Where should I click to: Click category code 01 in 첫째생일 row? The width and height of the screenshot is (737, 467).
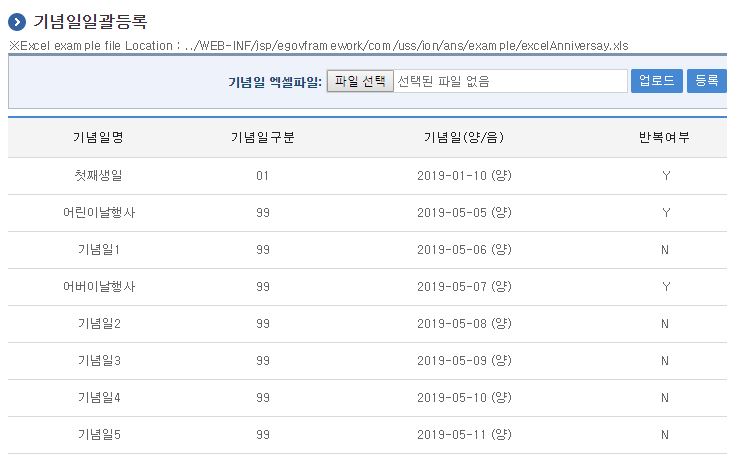pos(262,175)
